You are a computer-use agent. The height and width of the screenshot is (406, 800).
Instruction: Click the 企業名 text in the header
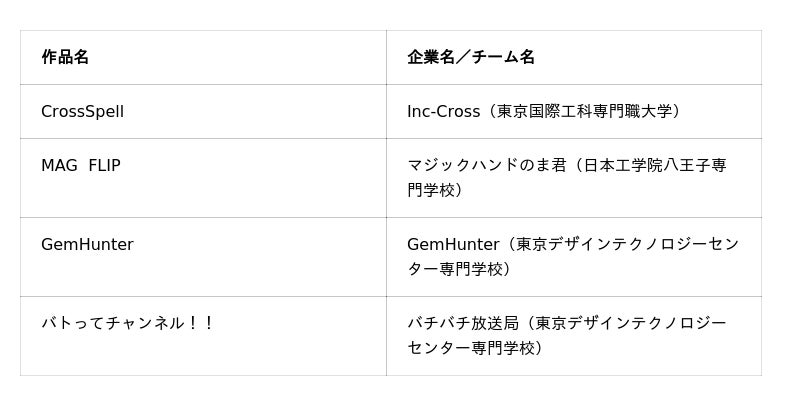(431, 57)
